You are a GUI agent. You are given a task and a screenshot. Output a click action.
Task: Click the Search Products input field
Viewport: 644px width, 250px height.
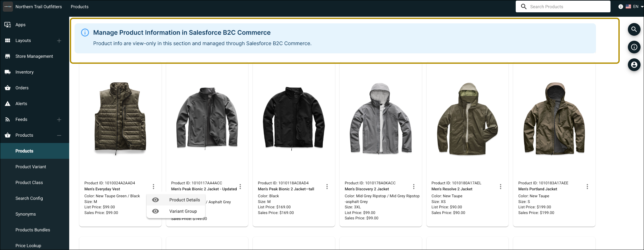pos(563,7)
